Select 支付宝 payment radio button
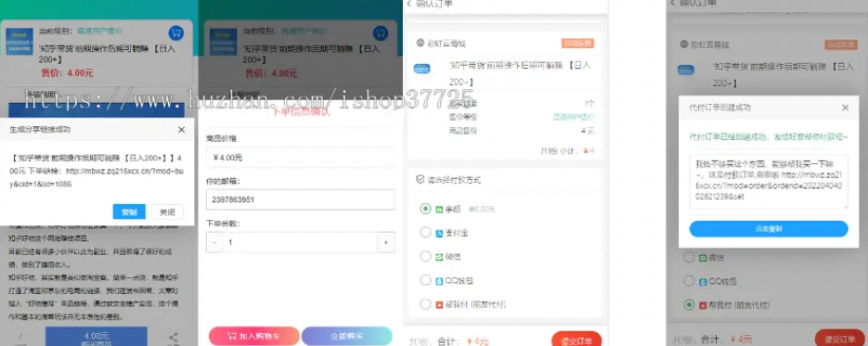Viewport: 868px width, 346px height. (x=425, y=233)
